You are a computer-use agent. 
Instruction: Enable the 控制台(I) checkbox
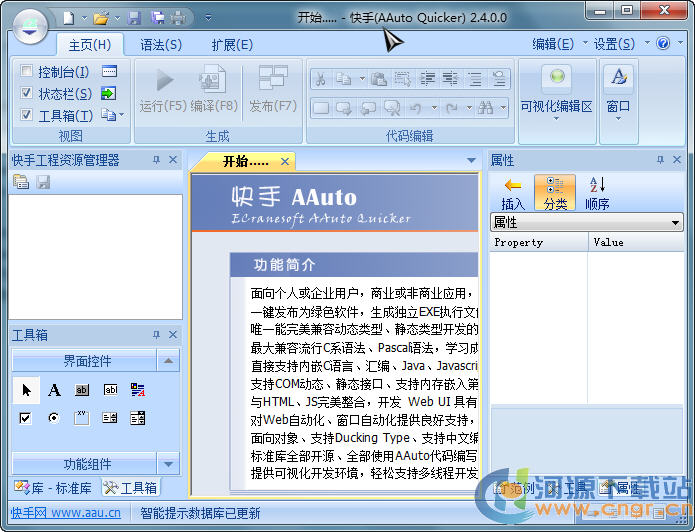pyautogui.click(x=26, y=72)
